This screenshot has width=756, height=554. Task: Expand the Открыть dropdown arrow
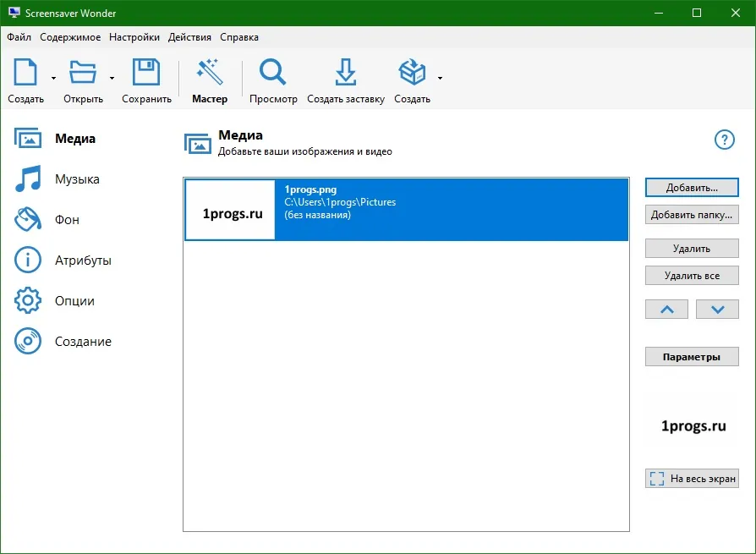pos(112,78)
